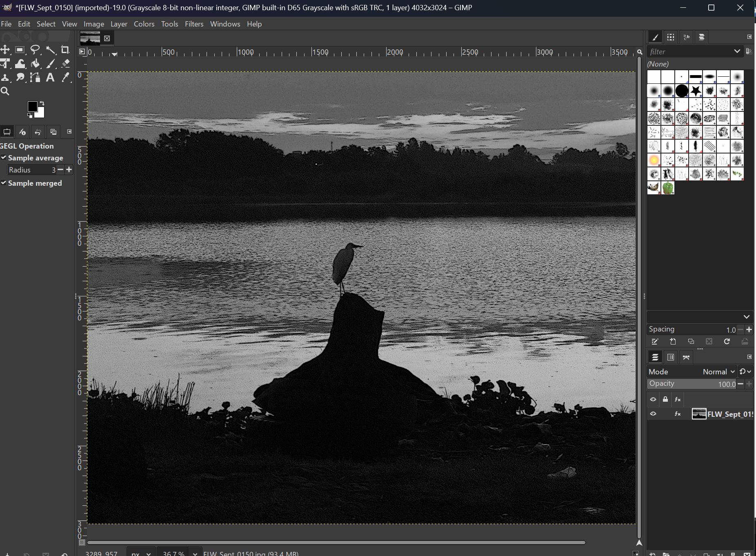This screenshot has width=756, height=556.
Task: Toggle the Sample average checkbox
Action: [x=4, y=158]
